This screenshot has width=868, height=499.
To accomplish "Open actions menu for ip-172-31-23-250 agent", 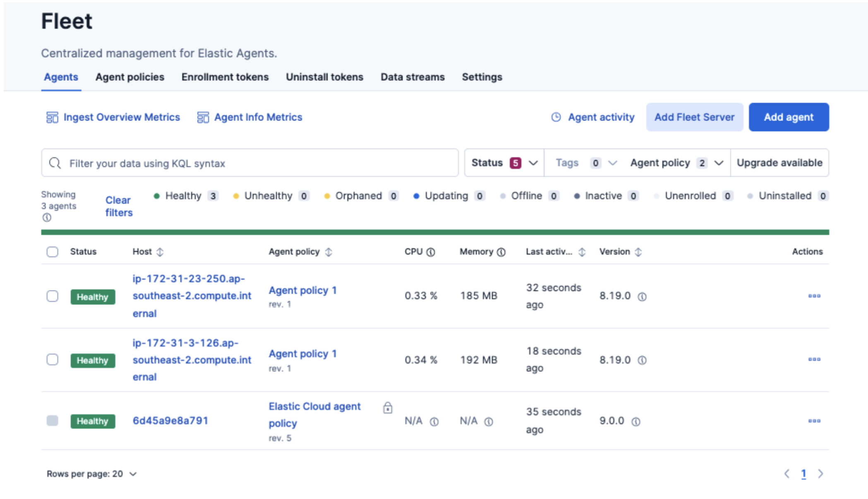I will 814,296.
